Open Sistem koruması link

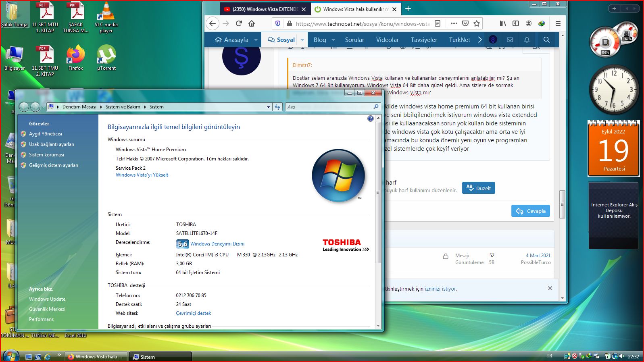(x=46, y=155)
